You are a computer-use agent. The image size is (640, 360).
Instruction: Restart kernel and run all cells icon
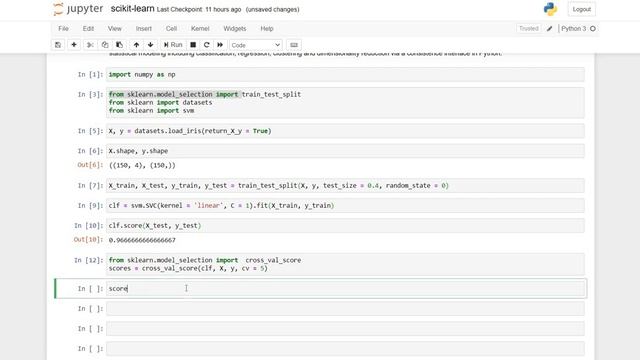[x=220, y=45]
